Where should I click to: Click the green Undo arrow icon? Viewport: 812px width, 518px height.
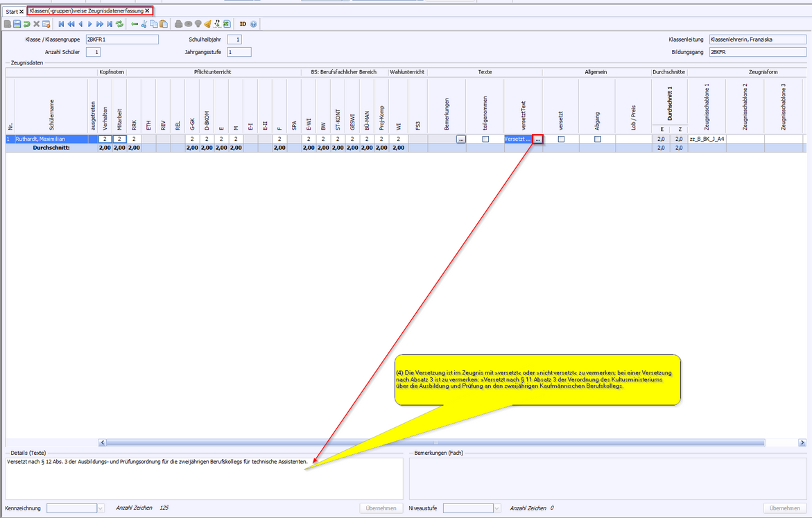(x=27, y=24)
